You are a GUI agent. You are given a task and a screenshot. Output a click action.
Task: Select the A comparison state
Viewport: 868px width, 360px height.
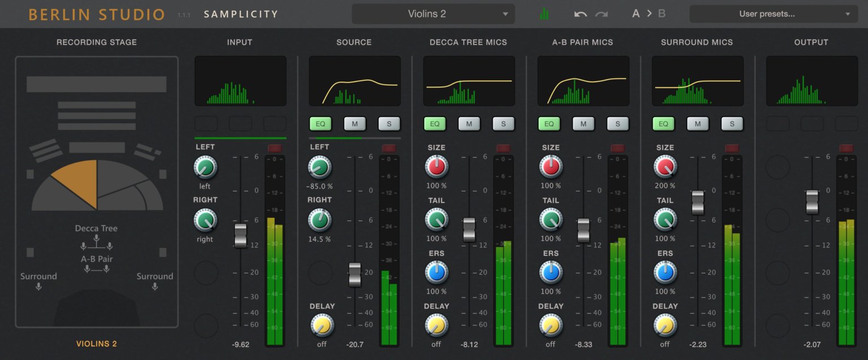point(636,14)
